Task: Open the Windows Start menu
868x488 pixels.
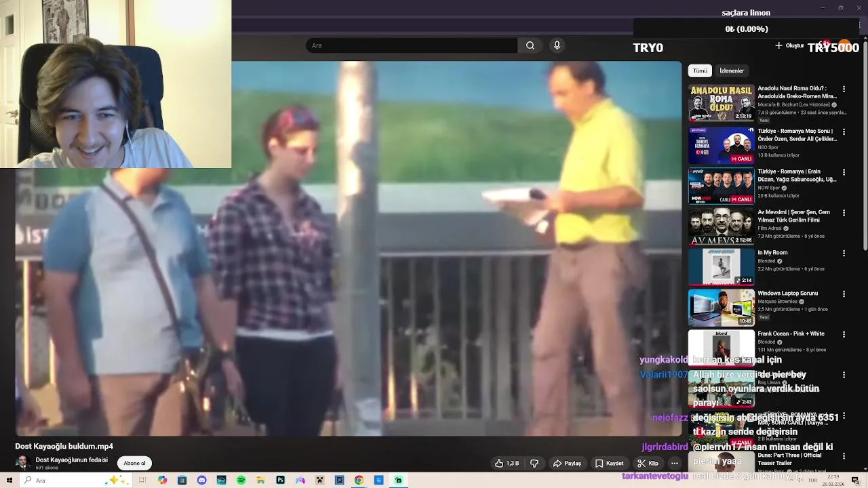Action: (x=9, y=481)
